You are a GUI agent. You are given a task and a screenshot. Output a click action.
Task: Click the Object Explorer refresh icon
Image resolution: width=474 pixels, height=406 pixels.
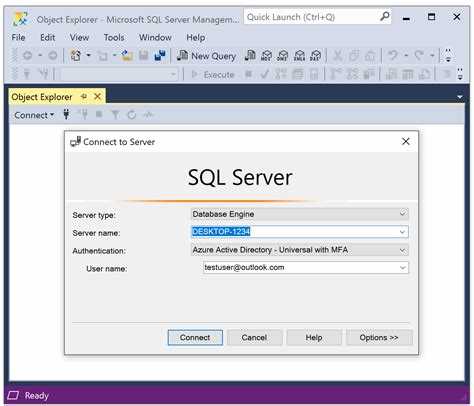tap(132, 115)
